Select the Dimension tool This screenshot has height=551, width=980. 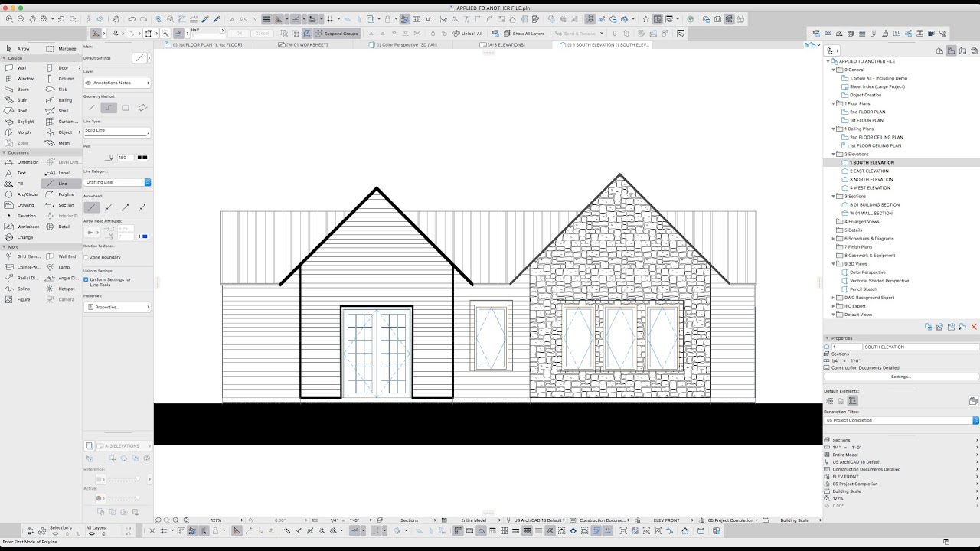tap(21, 162)
